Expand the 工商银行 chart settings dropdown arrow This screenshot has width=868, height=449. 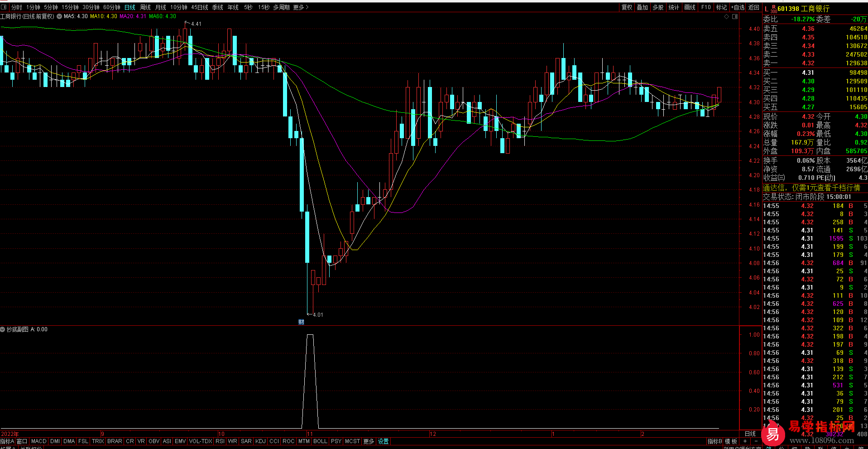tap(59, 16)
